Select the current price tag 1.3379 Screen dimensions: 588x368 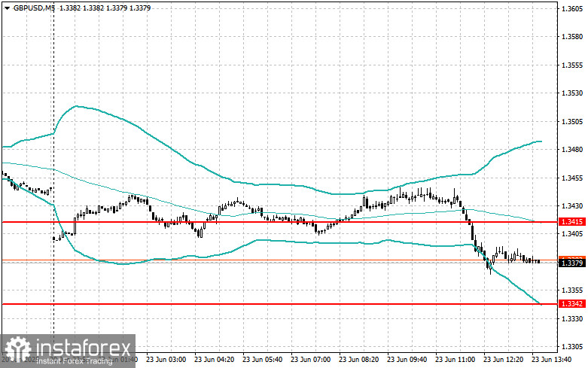coord(572,263)
